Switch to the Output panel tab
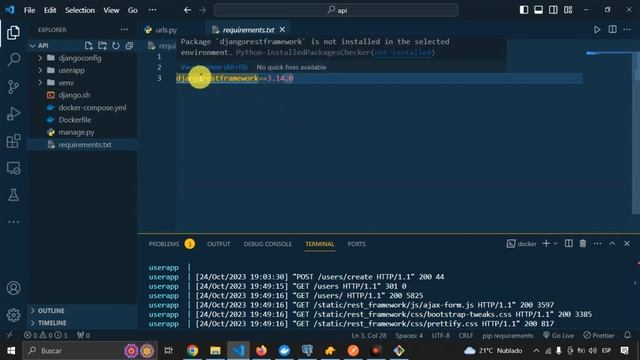This screenshot has height=360, width=640. (219, 244)
